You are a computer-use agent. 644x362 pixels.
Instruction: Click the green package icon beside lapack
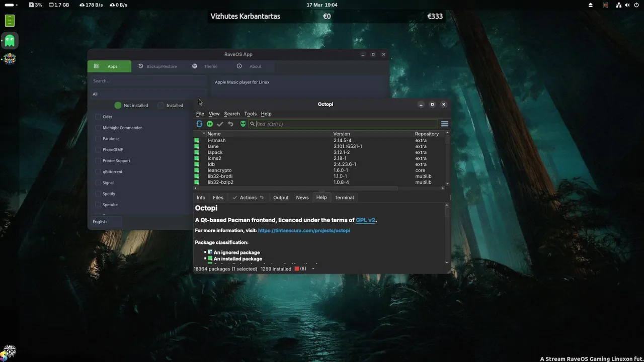coord(197,152)
